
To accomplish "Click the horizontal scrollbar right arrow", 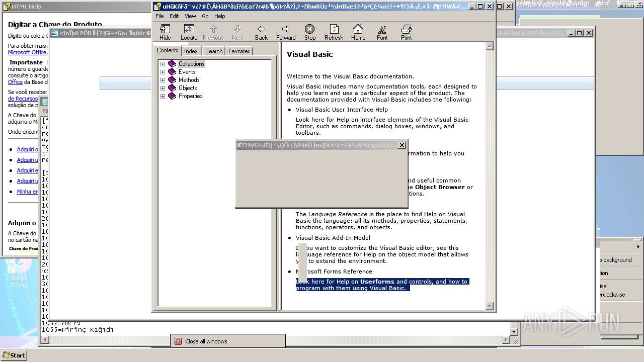I will (x=507, y=340).
